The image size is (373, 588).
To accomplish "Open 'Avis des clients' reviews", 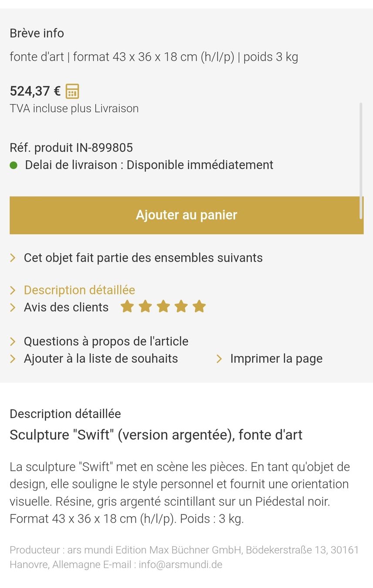I will click(66, 308).
